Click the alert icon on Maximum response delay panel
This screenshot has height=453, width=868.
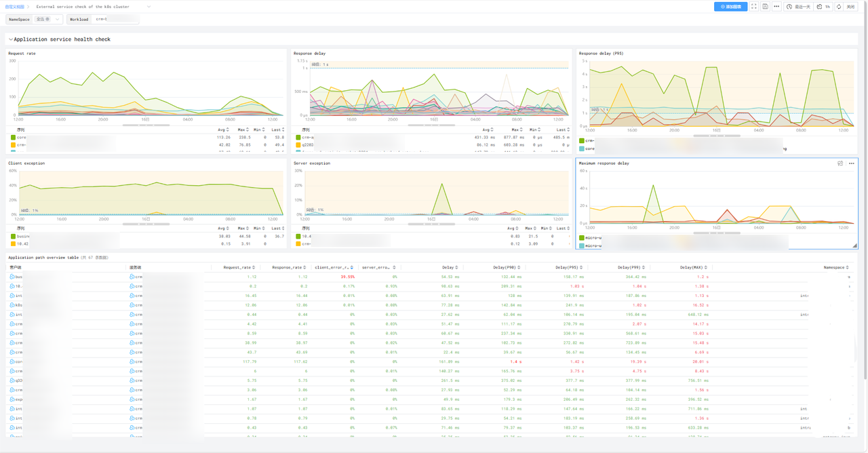coord(840,163)
